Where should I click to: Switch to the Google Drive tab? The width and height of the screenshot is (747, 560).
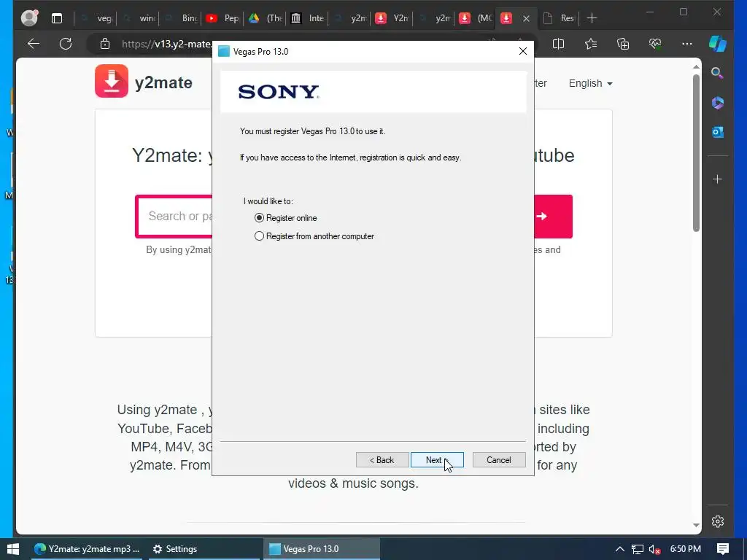click(266, 18)
